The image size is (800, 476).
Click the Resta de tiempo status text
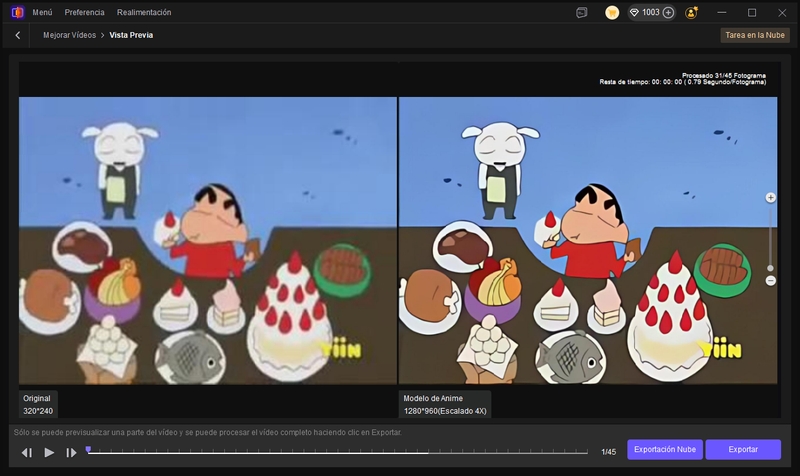pyautogui.click(x=683, y=82)
